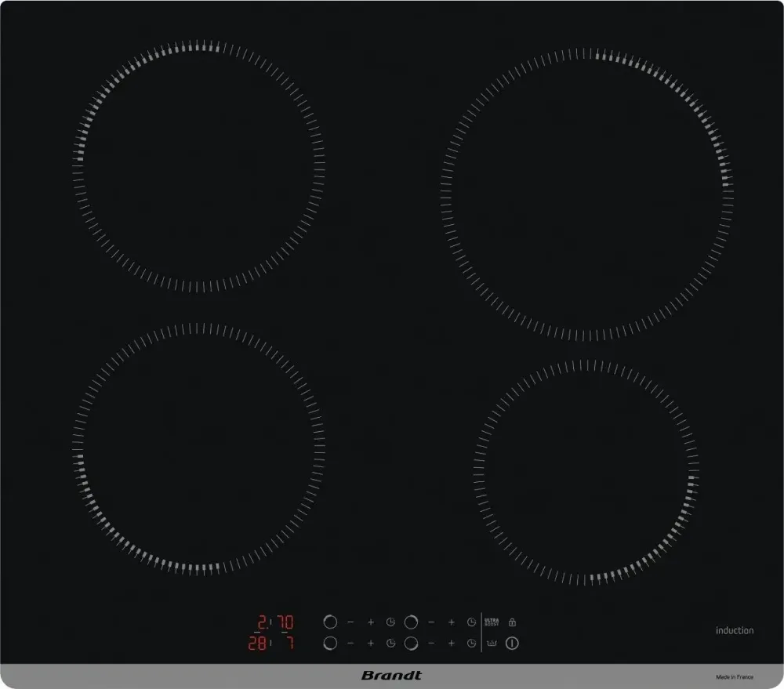This screenshot has height=689, width=784.
Task: Decrease power with top-right minus button
Action: pyautogui.click(x=431, y=622)
